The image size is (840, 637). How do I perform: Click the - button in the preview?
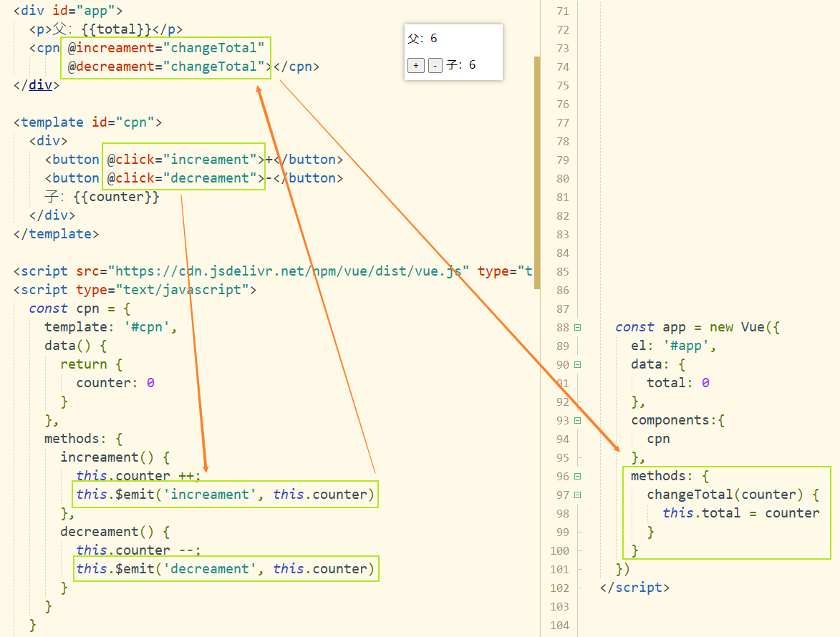[x=435, y=65]
